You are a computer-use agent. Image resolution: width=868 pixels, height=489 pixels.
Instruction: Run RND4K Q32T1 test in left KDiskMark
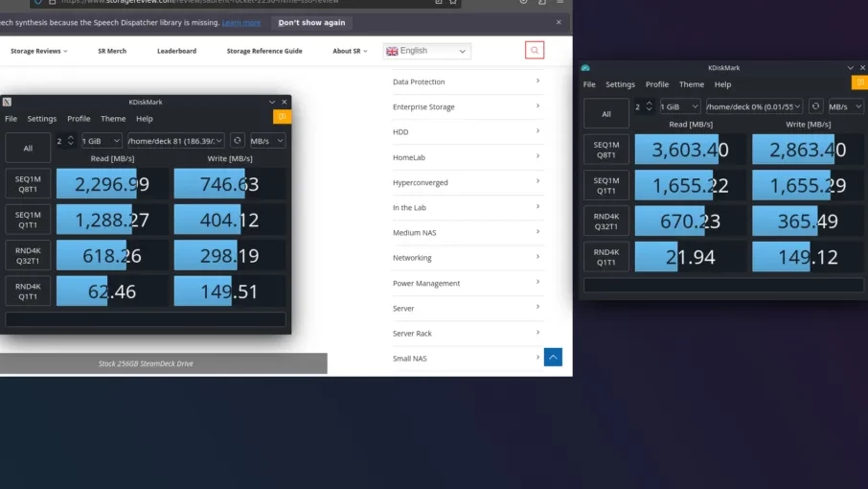pos(28,255)
